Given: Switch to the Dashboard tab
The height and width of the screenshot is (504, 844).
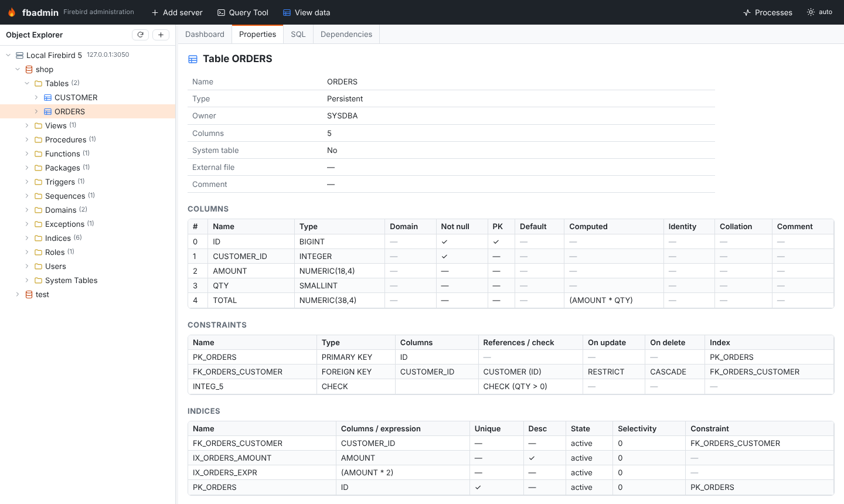Looking at the screenshot, I should pyautogui.click(x=205, y=34).
